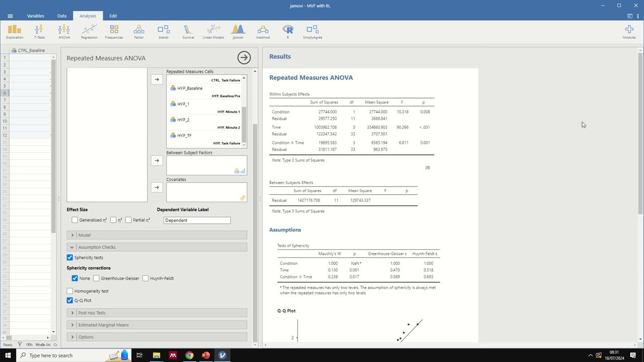Open the R module menu

point(288,32)
